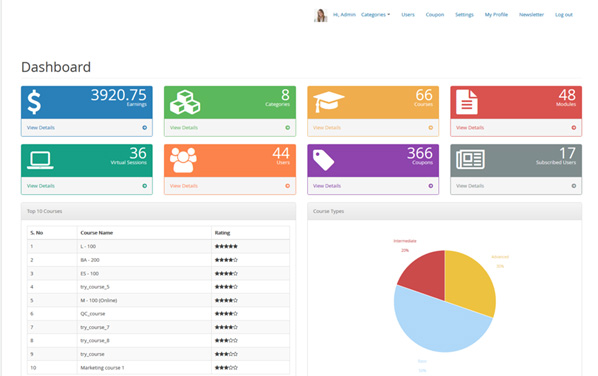
Task: Click the Dashboard page heading
Action: click(x=56, y=67)
